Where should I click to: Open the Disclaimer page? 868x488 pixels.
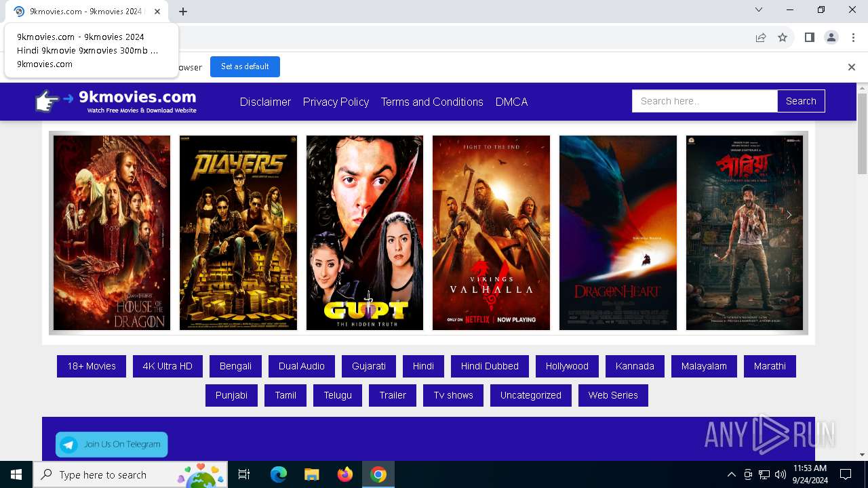point(265,102)
